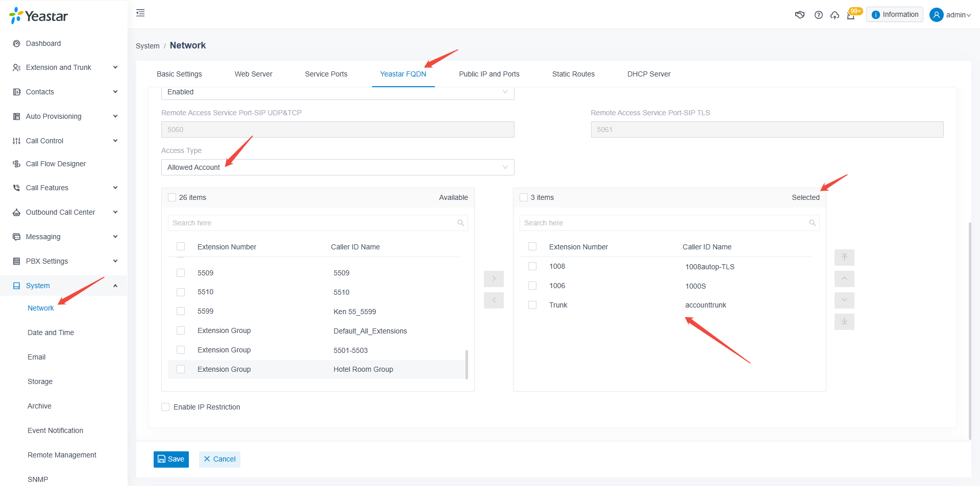Screen dimensions: 980x486
Task: Open Outbound Call Center sidebar item
Action: point(60,212)
